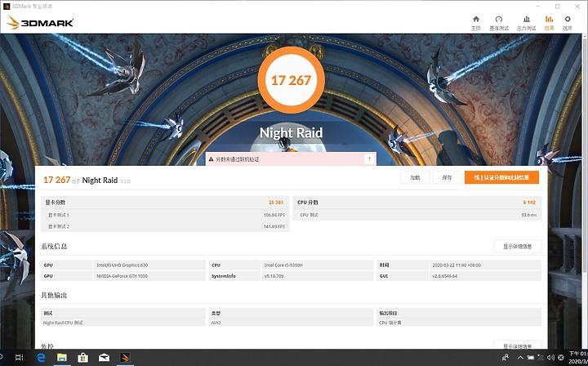Open the 压力测试 stress tests icon
588x366 pixels.
(527, 19)
